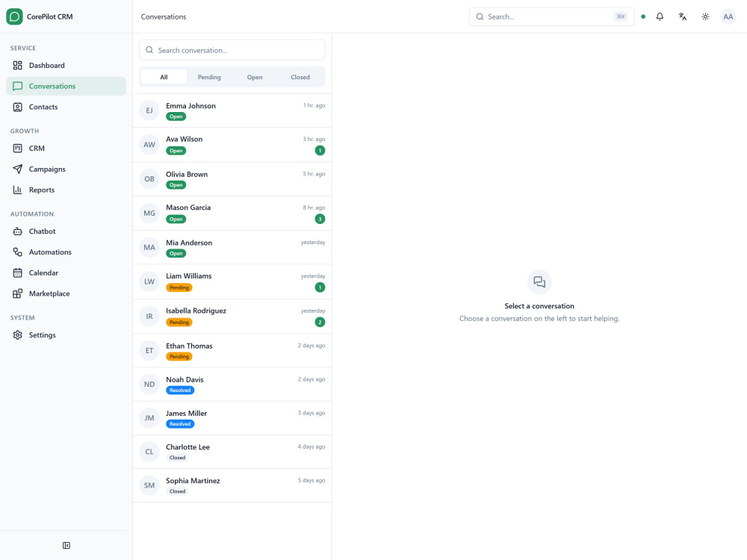Image resolution: width=747 pixels, height=560 pixels.
Task: Click the Resolved badge under Noah Davis
Action: click(180, 391)
